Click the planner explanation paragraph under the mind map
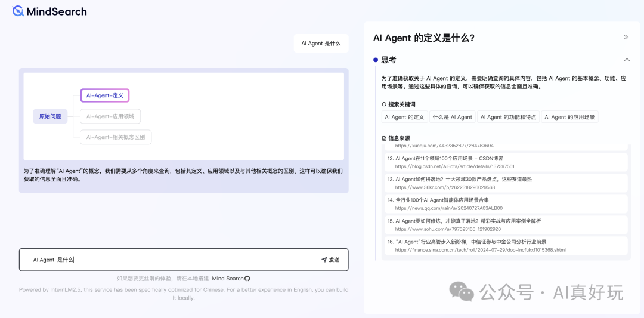 click(x=183, y=175)
